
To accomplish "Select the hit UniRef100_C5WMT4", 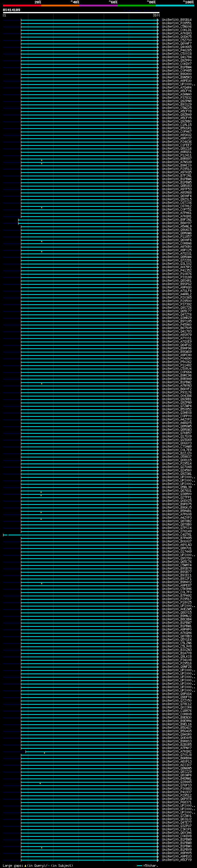I will (177, 565).
